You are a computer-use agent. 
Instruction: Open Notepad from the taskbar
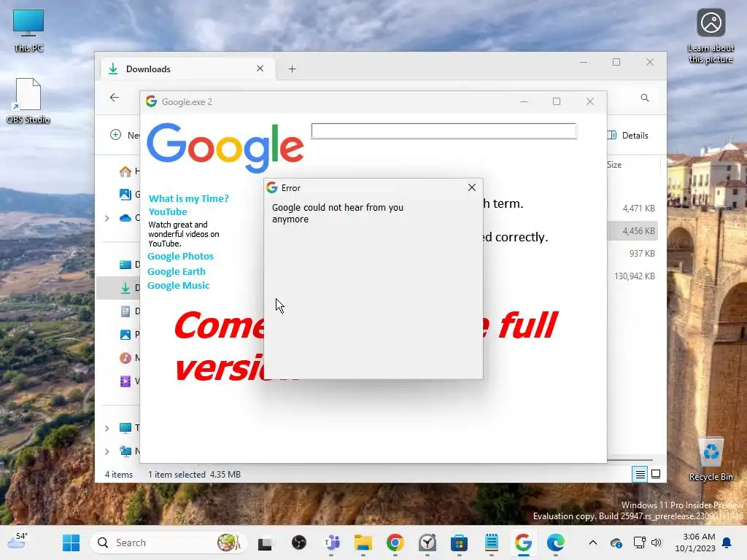point(491,542)
